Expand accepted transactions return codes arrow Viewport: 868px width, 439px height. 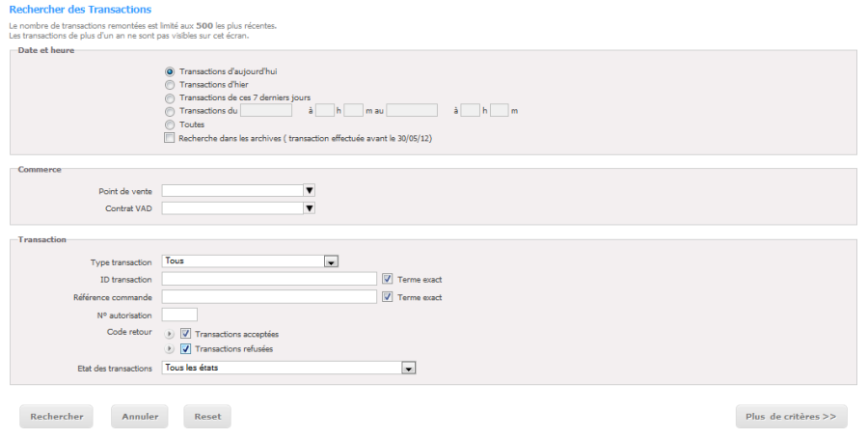pos(170,334)
